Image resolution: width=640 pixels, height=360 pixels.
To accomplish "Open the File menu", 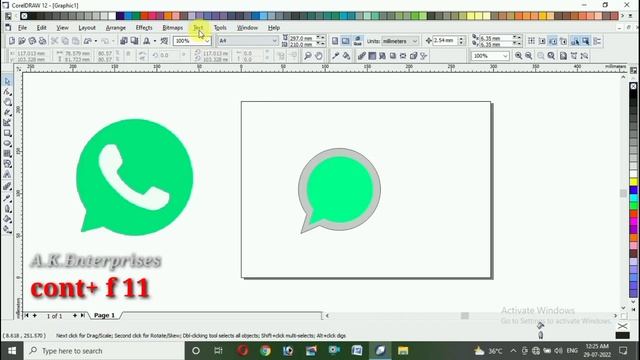I will point(22,28).
